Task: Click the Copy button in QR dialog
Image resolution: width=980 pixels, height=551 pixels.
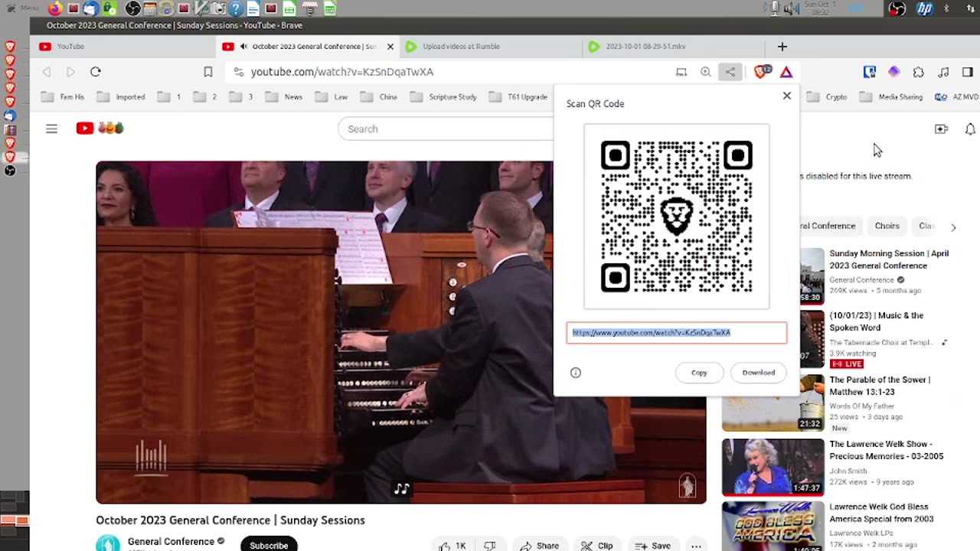Action: pos(699,373)
